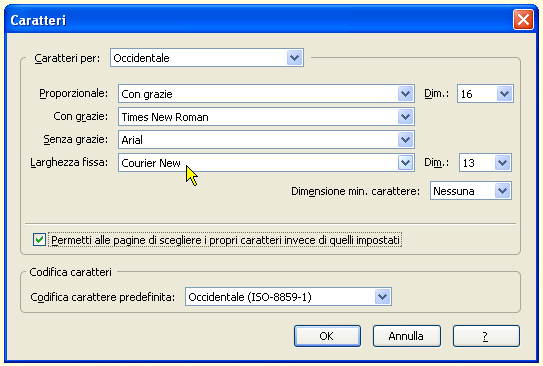Toggle 'Permetti alle pagine di scegliere' checkbox
Image resolution: width=543 pixels, height=366 pixels.
pos(39,240)
